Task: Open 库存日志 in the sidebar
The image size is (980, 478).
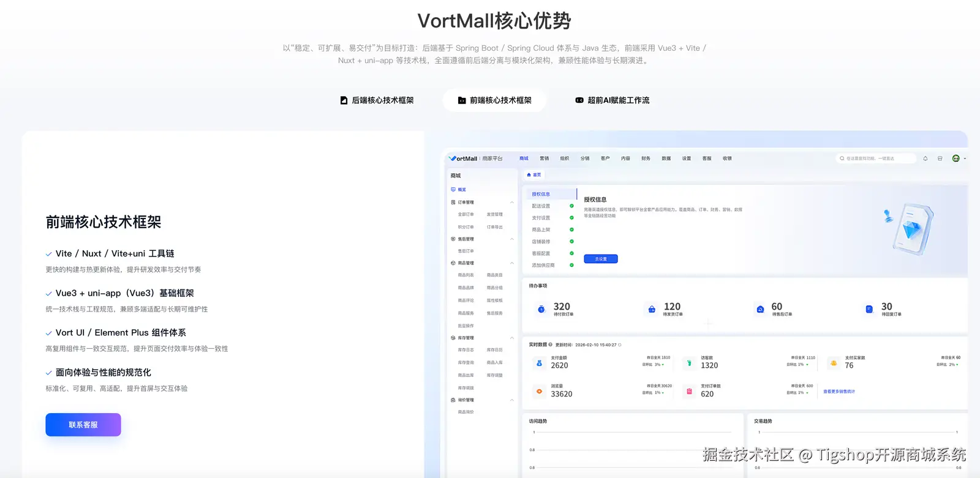Action: (x=466, y=350)
